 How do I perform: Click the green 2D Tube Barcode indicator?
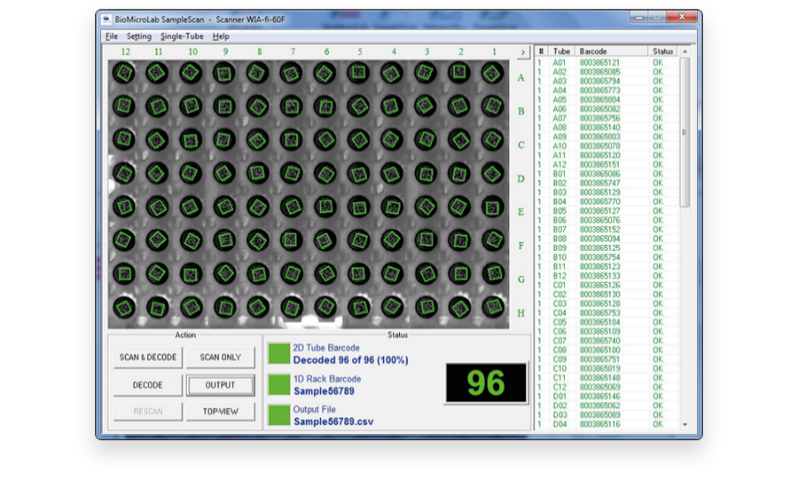(x=279, y=354)
